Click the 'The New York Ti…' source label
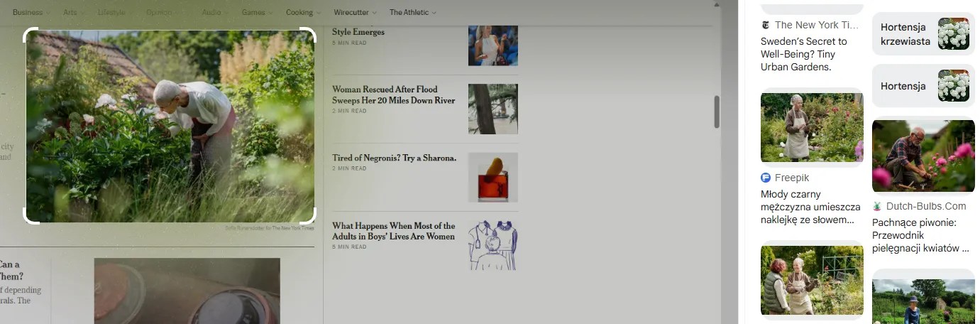Screen dimensions: 980x324 [x=817, y=25]
